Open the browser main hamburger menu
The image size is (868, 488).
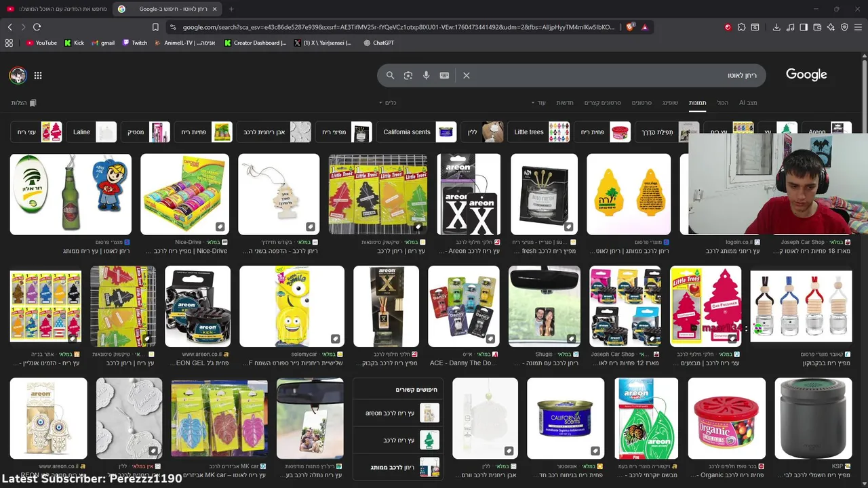point(858,27)
